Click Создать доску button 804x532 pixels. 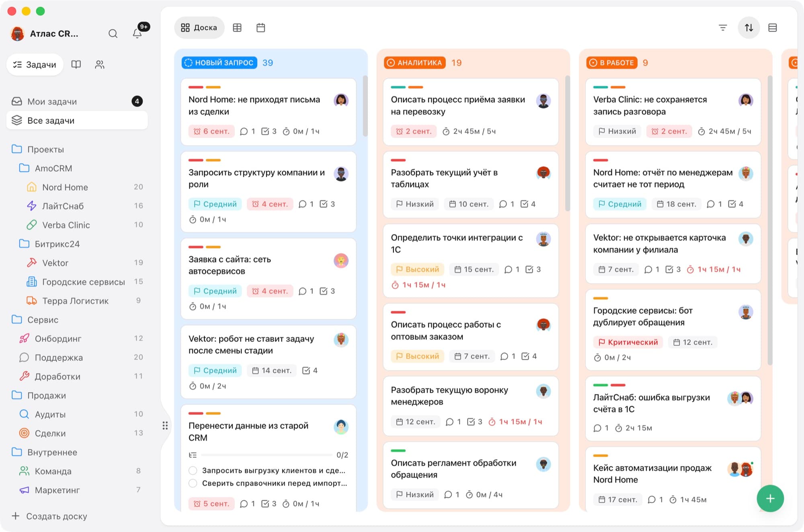click(49, 516)
